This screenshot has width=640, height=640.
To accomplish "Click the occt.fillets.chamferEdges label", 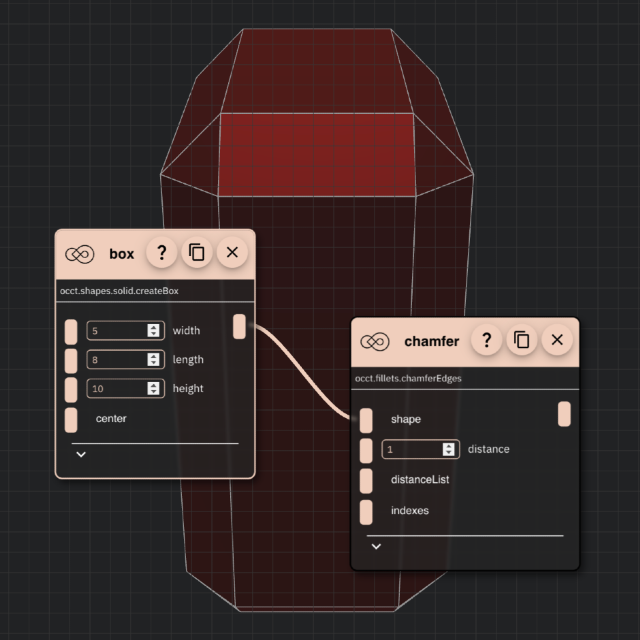I will [x=408, y=378].
